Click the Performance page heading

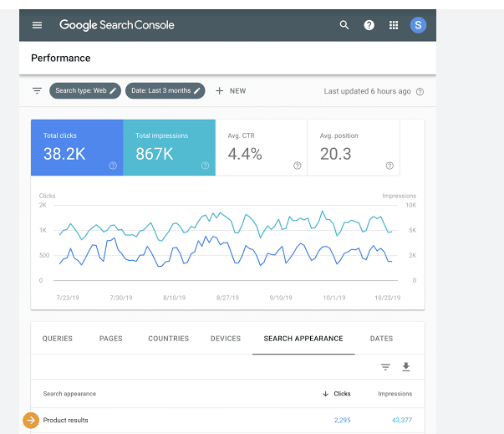(61, 59)
